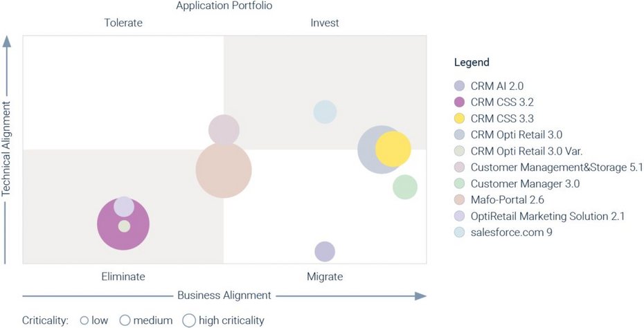Click the yellow CRM CSS 3.3 bubble
644x328 pixels.
(393, 149)
